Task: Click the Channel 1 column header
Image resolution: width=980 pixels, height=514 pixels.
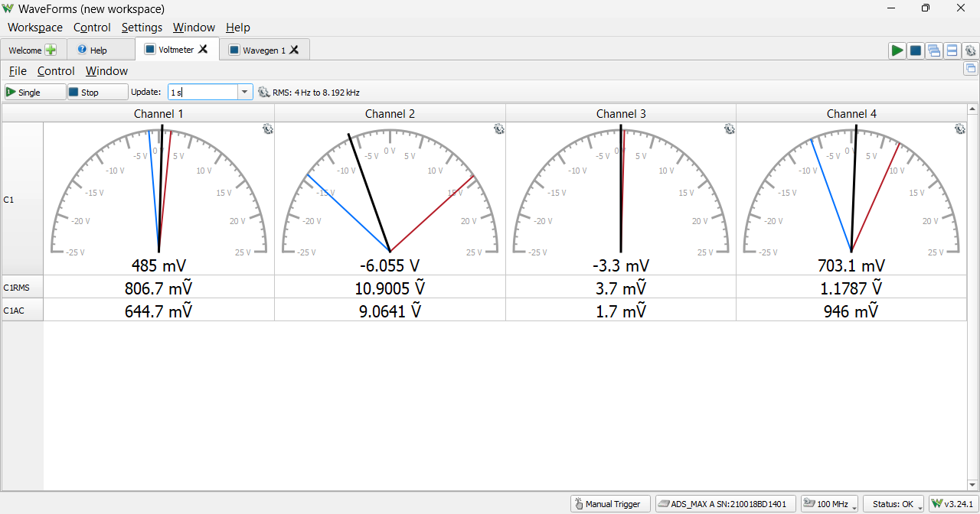Action: pyautogui.click(x=158, y=113)
